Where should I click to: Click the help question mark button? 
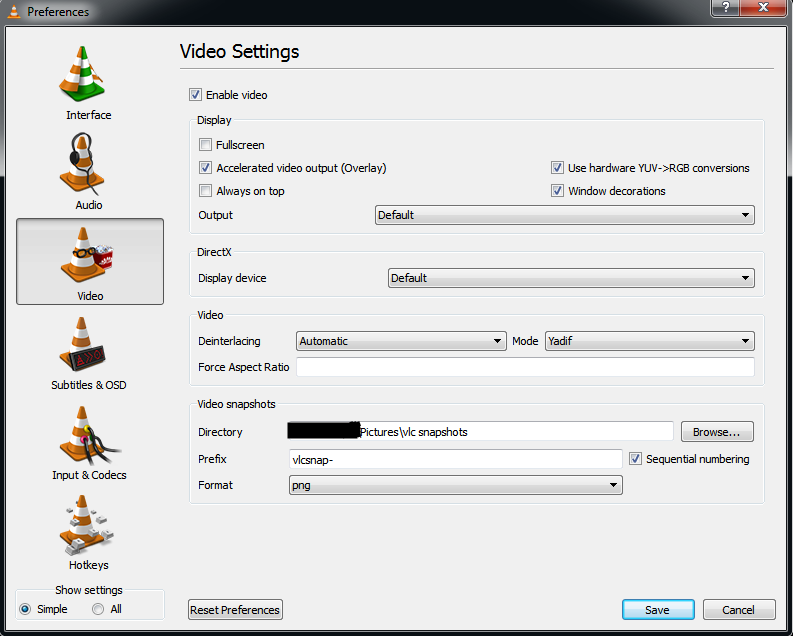(726, 8)
